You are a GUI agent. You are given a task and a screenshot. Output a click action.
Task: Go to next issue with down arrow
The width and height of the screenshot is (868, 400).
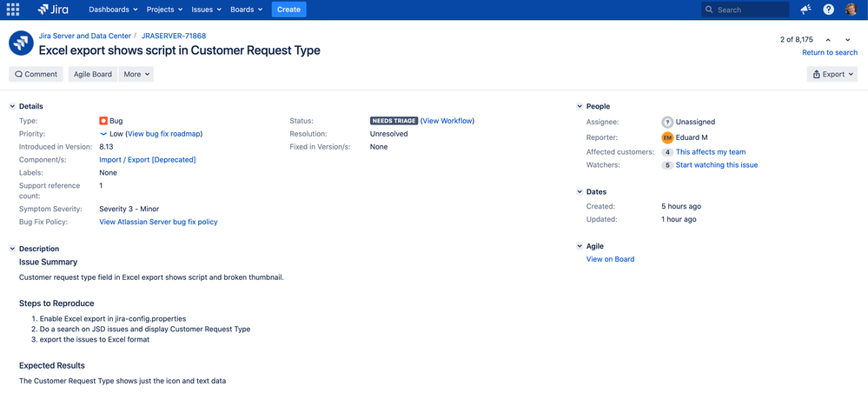847,40
